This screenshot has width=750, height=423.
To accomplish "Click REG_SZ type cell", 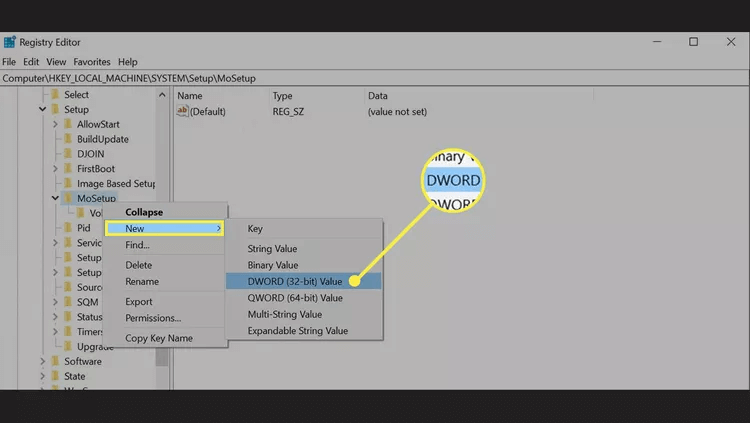I will (x=288, y=111).
